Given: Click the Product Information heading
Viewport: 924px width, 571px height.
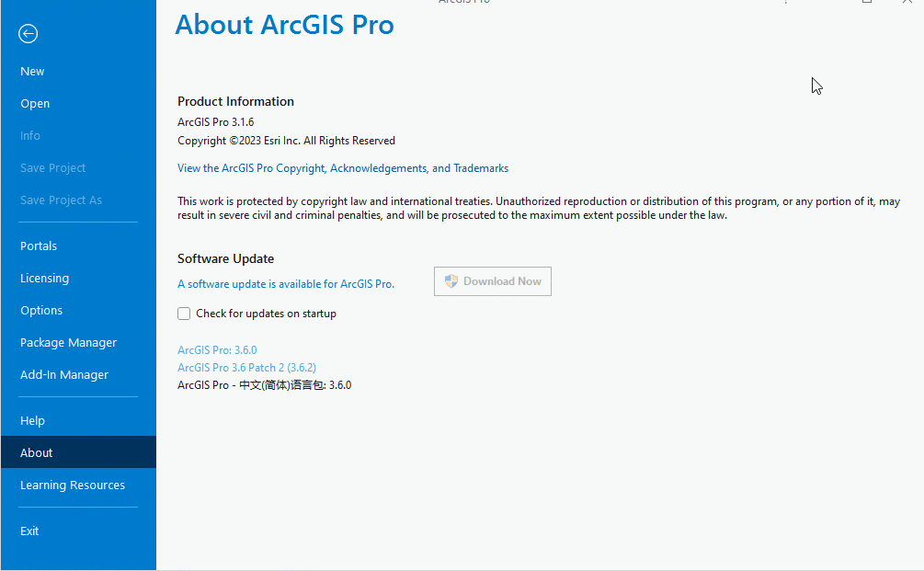Looking at the screenshot, I should tap(235, 101).
